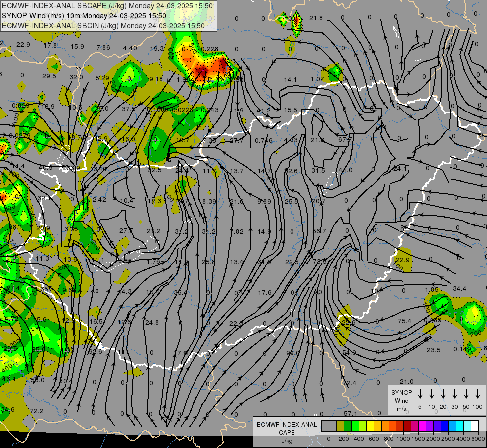Select the SBCAPE title line in header

click(x=107, y=6)
